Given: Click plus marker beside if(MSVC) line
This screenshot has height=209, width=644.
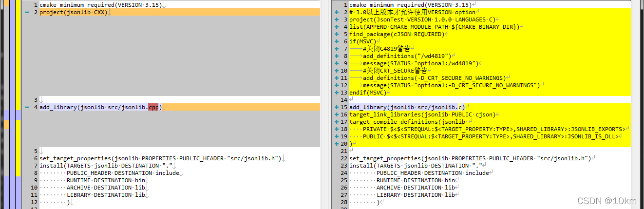Looking at the screenshot, I should 337,41.
